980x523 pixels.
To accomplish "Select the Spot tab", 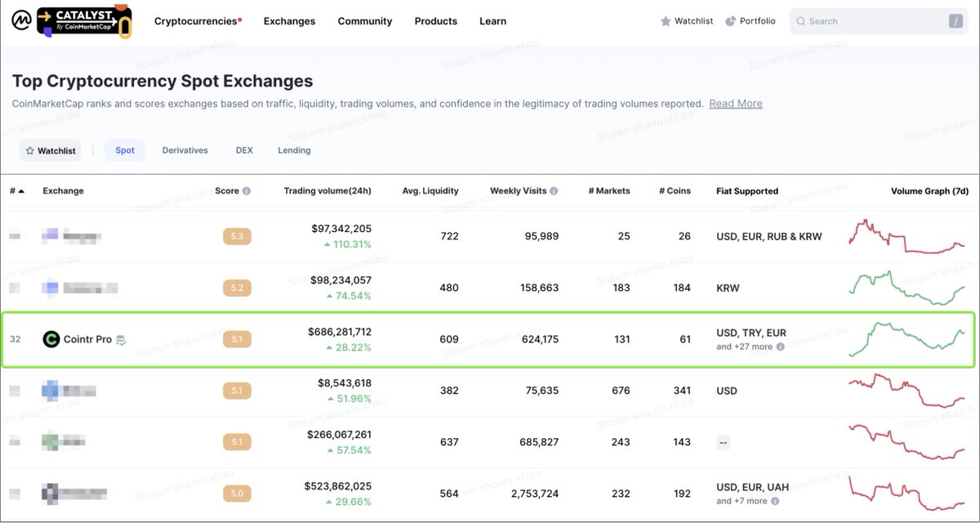I will [125, 150].
